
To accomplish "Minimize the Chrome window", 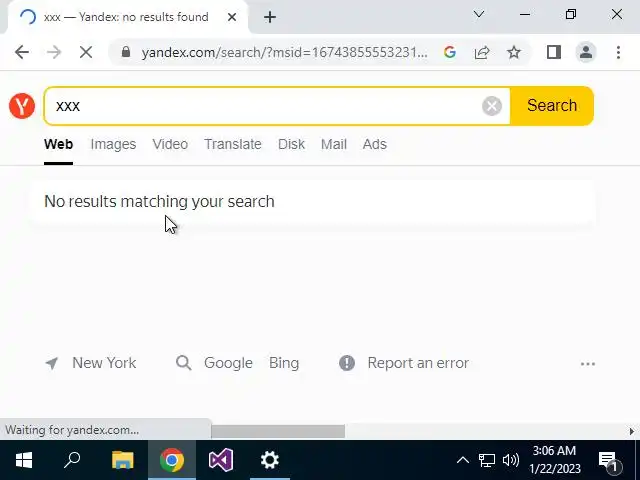I will pos(525,15).
